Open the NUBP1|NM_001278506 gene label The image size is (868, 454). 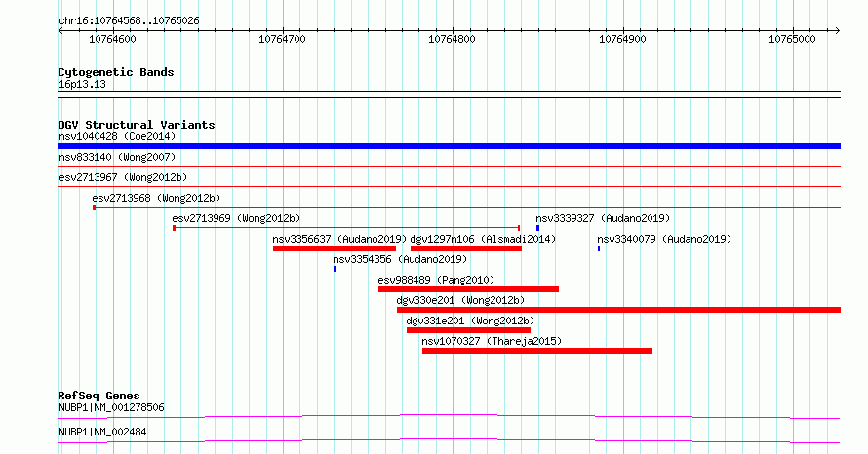111,407
